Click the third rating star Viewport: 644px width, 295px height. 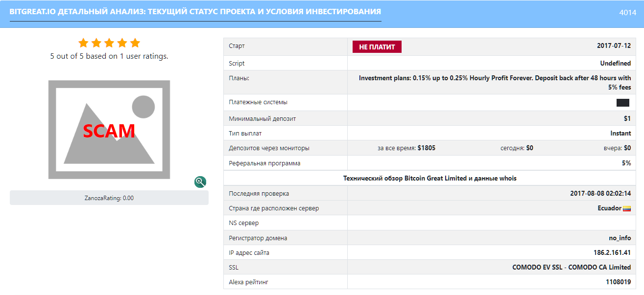coord(109,43)
